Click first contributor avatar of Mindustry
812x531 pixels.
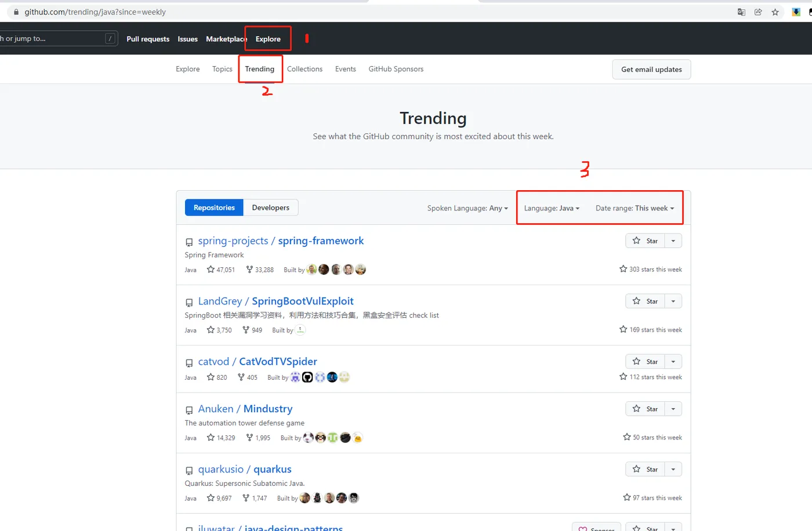309,438
